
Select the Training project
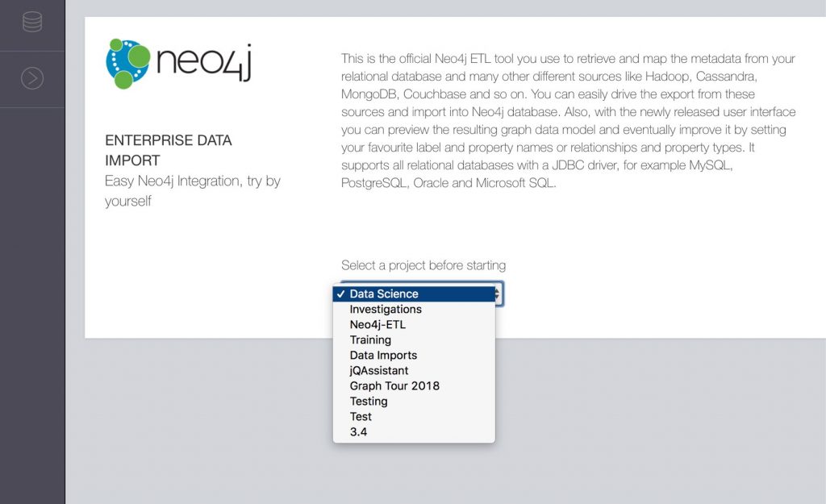(370, 339)
